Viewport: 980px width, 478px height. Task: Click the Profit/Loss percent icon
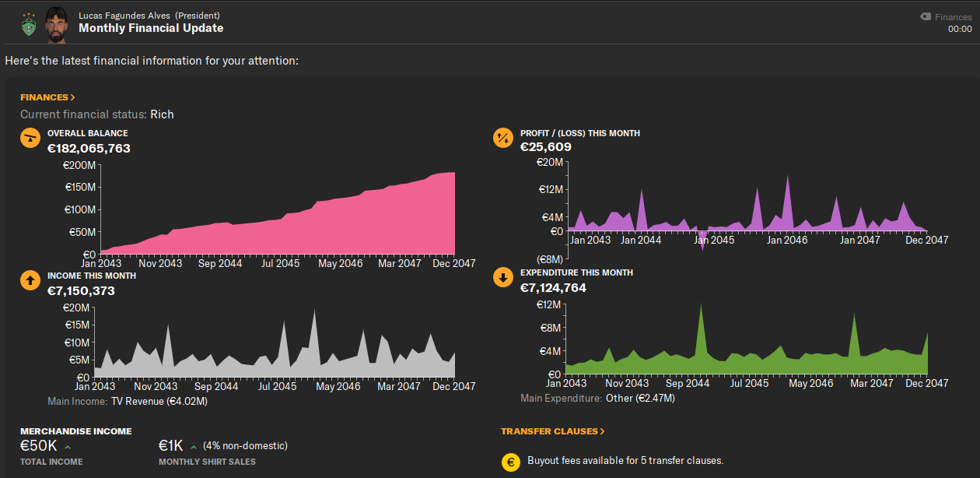coord(503,138)
